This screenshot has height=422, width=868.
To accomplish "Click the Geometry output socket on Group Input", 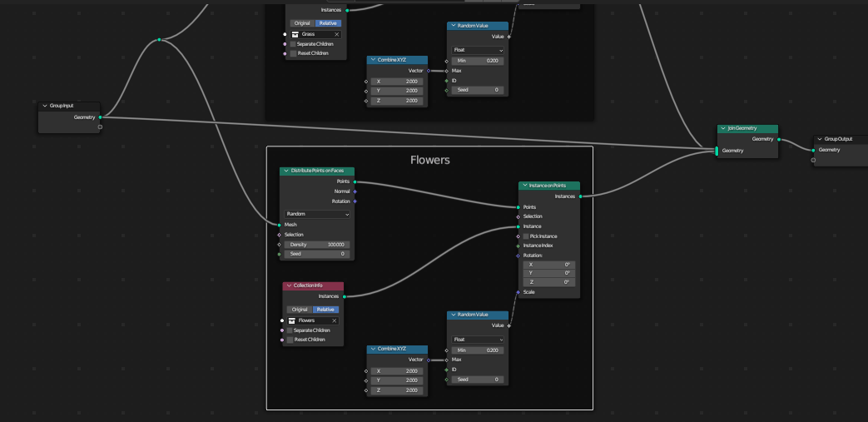I will (100, 117).
